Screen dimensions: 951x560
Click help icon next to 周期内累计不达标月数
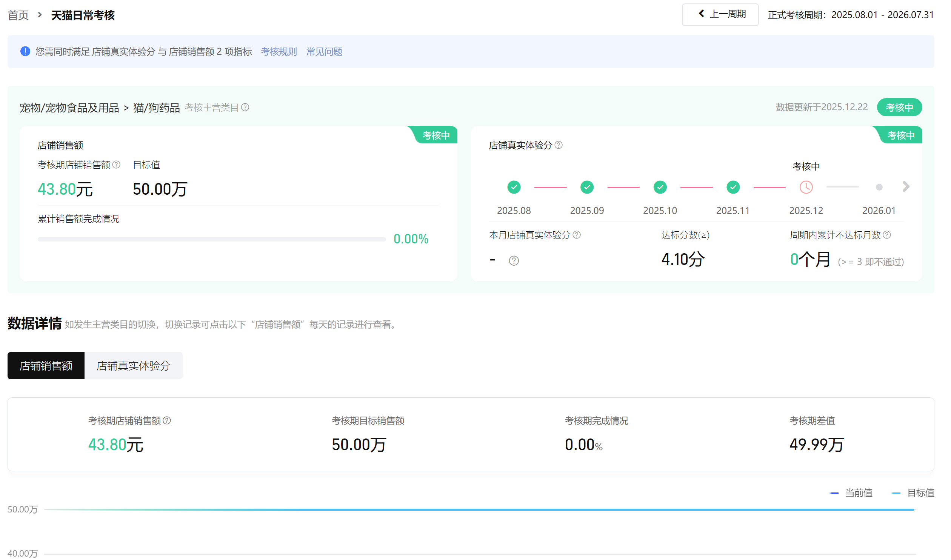click(x=887, y=235)
